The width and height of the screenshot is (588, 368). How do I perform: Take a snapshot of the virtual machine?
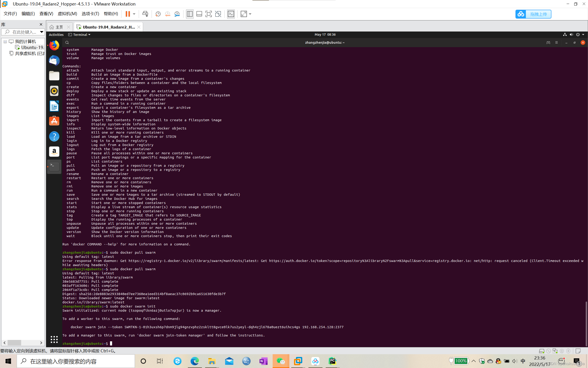coord(158,14)
